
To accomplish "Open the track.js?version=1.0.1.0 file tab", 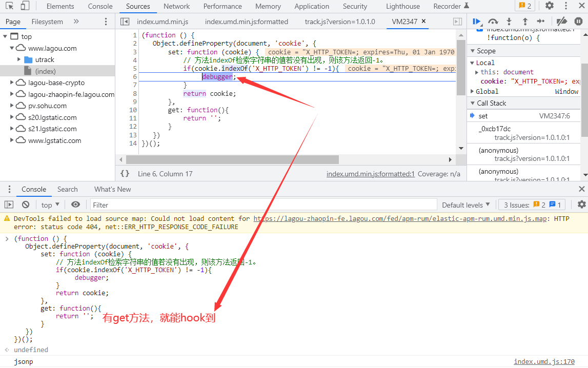I will pos(340,22).
